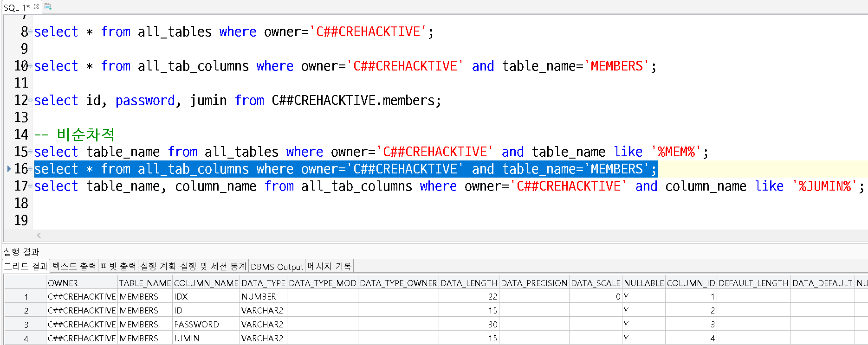This screenshot has height=345, width=868.
Task: Sort by the DATA_TYPE_MOD column header
Action: click(323, 283)
